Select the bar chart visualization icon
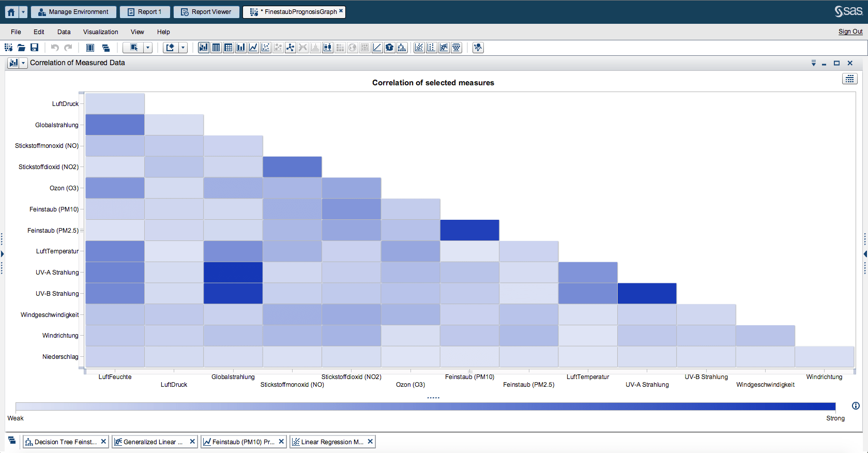The image size is (868, 453). (241, 48)
